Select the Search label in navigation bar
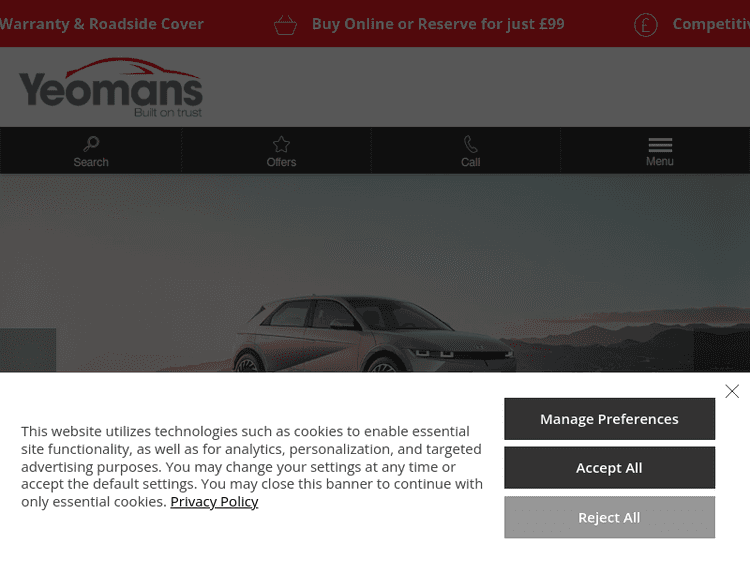Viewport: 750px width, 563px height. 91,162
